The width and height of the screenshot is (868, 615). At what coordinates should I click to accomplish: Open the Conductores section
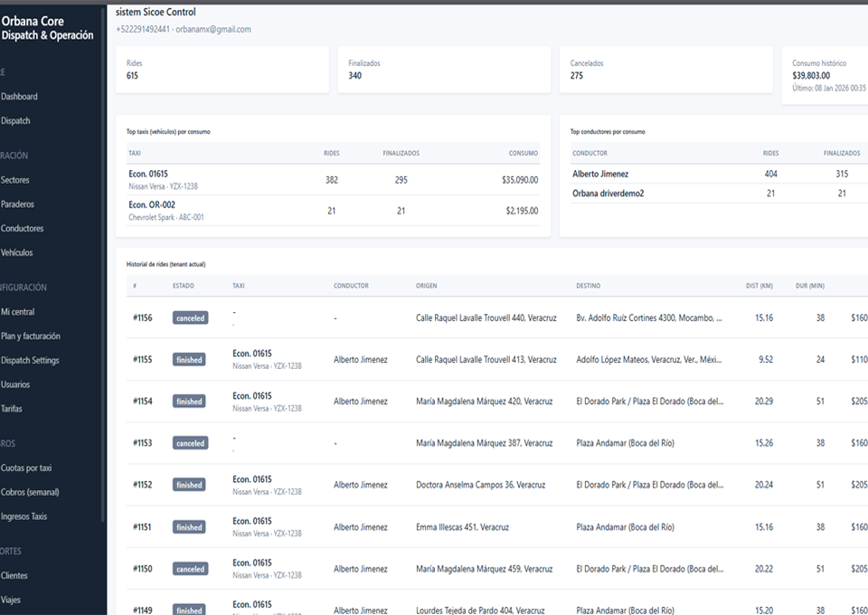tap(23, 229)
